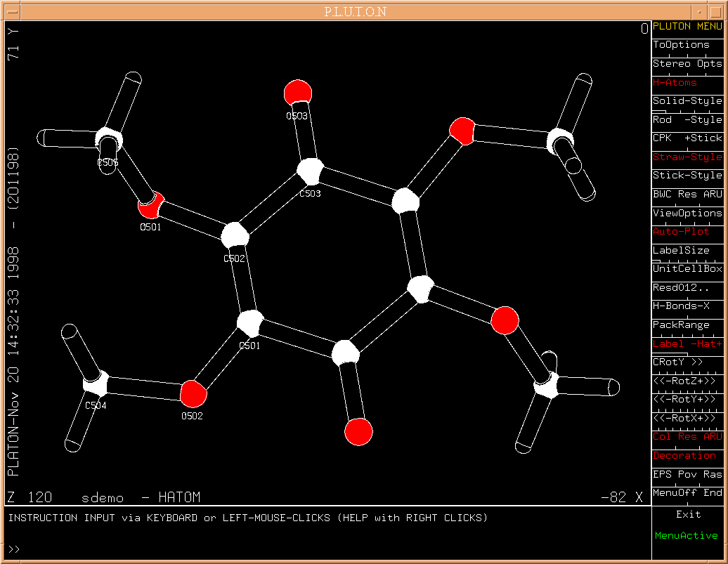Open the ViewOptions submenu
The width and height of the screenshot is (728, 564).
coord(687,213)
